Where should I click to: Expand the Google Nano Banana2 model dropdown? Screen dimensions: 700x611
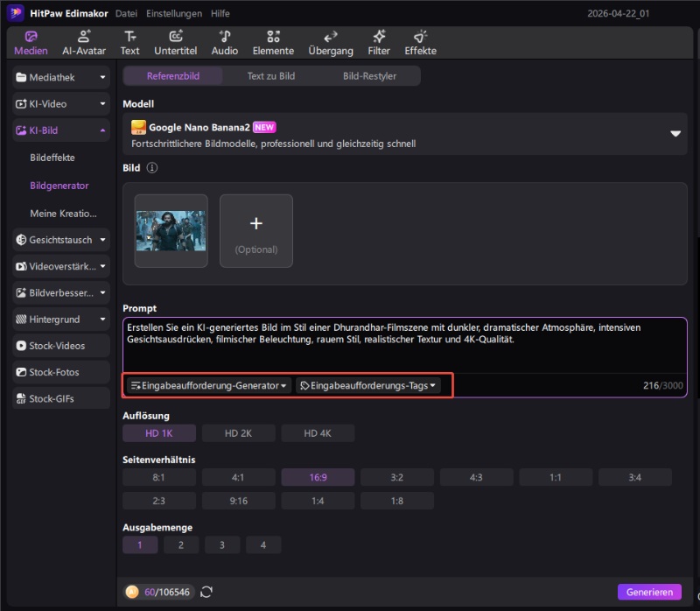675,134
